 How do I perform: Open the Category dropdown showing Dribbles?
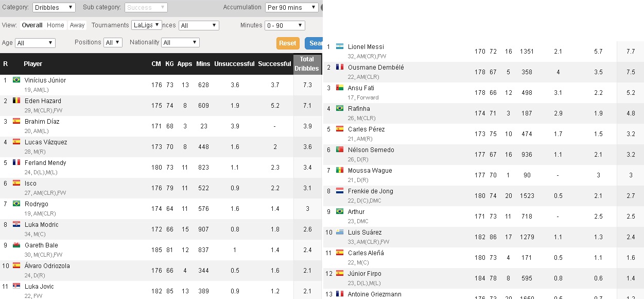pos(54,8)
